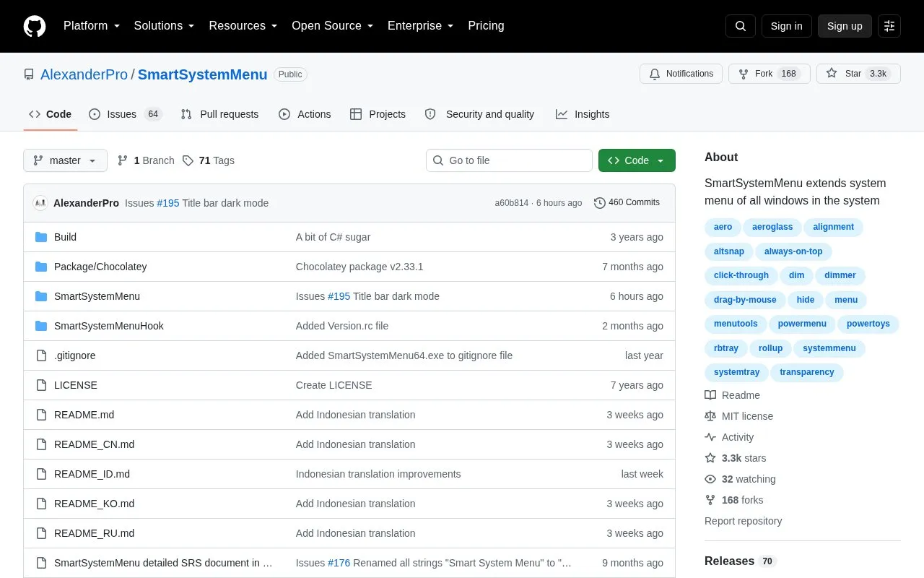The width and height of the screenshot is (924, 578).
Task: Open the Pricing link
Action: pyautogui.click(x=486, y=26)
